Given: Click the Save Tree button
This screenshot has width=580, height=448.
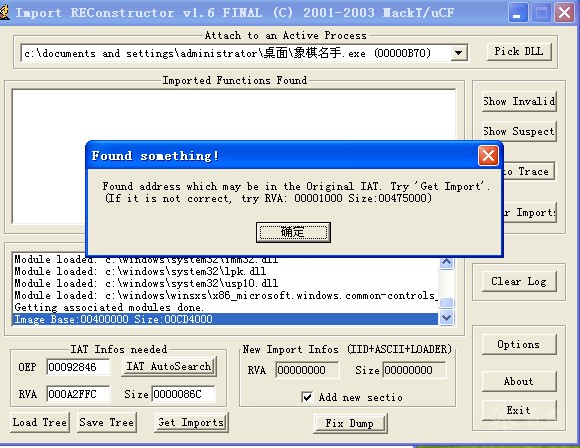Looking at the screenshot, I should click(107, 422).
